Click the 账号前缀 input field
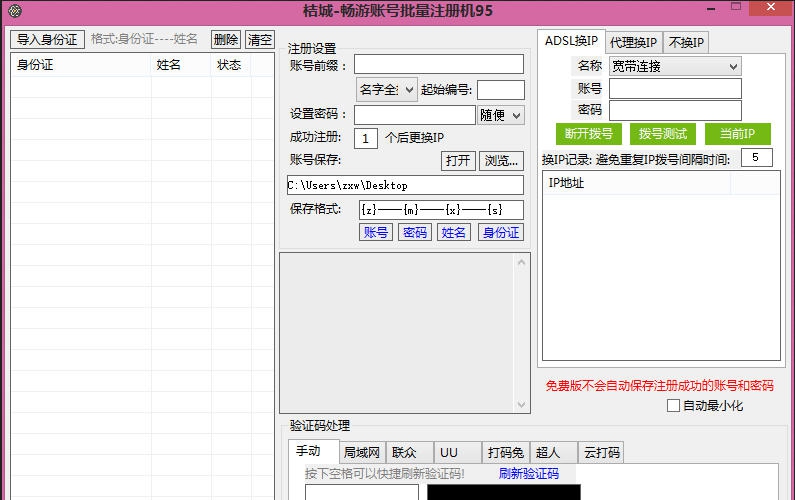 point(438,65)
